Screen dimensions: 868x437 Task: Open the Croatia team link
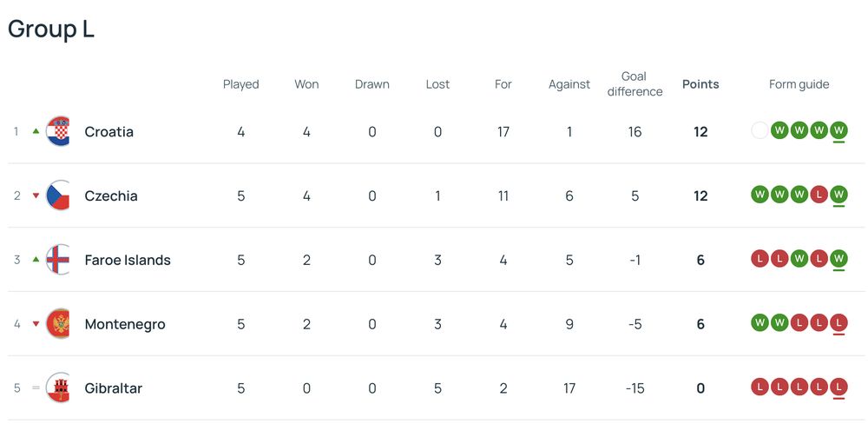(108, 132)
